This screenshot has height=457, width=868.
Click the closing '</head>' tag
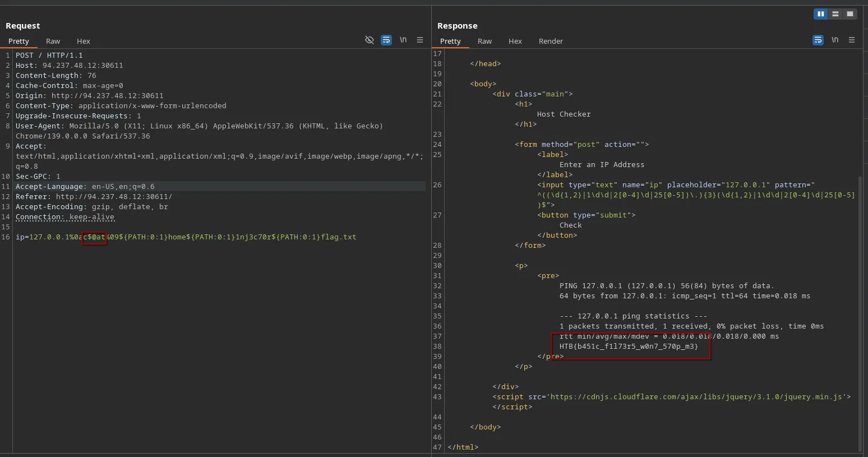(486, 64)
